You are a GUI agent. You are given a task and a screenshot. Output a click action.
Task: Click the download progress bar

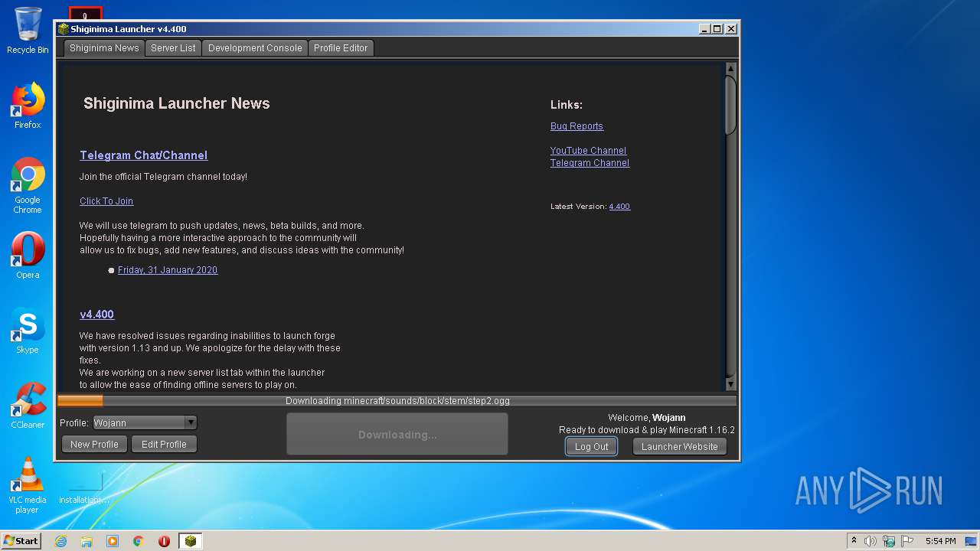[x=397, y=400]
